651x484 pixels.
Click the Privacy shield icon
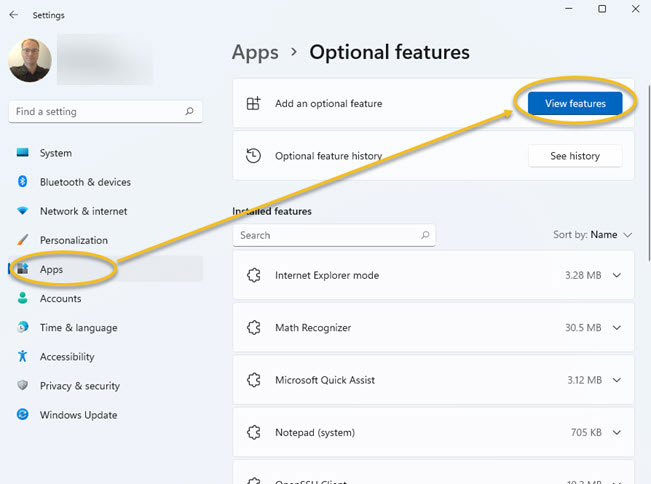[x=23, y=385]
